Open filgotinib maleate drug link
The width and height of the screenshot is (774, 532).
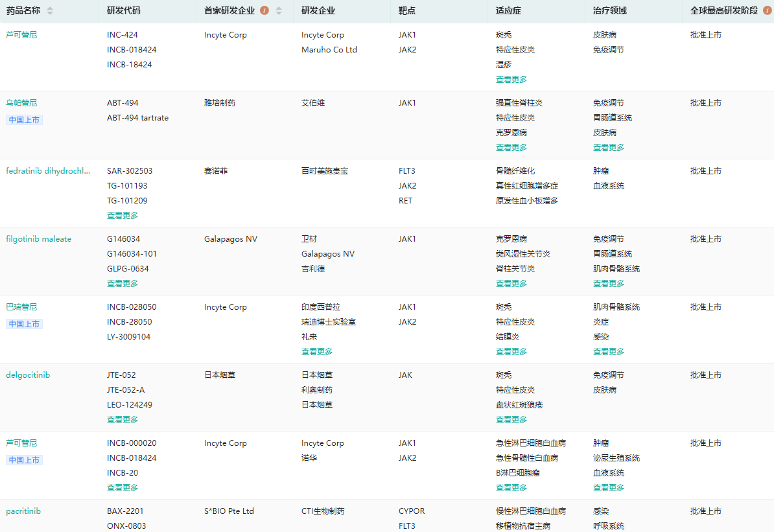(x=38, y=239)
